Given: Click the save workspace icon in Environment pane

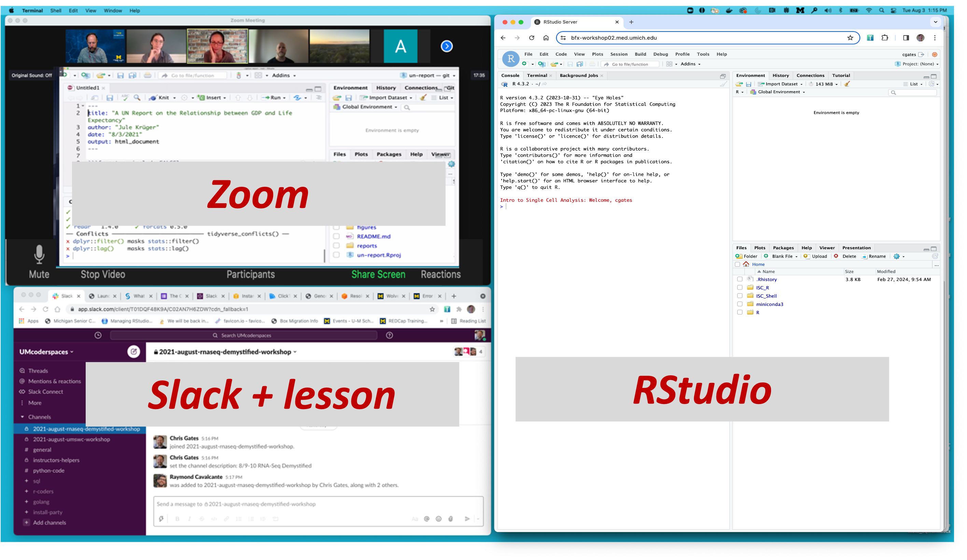Looking at the screenshot, I should coord(749,84).
